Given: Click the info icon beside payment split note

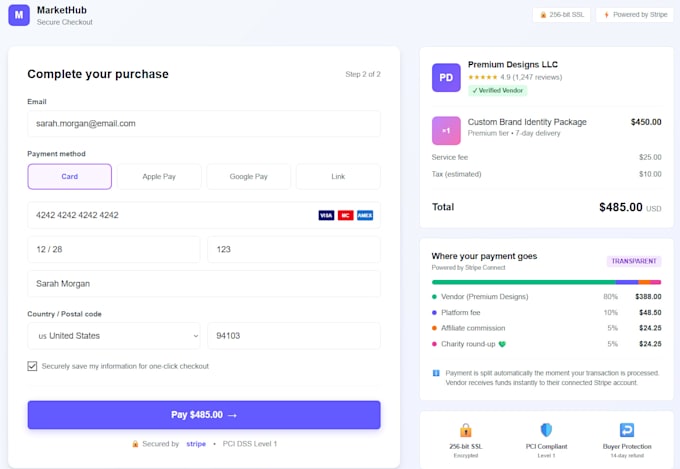Looking at the screenshot, I should point(436,373).
